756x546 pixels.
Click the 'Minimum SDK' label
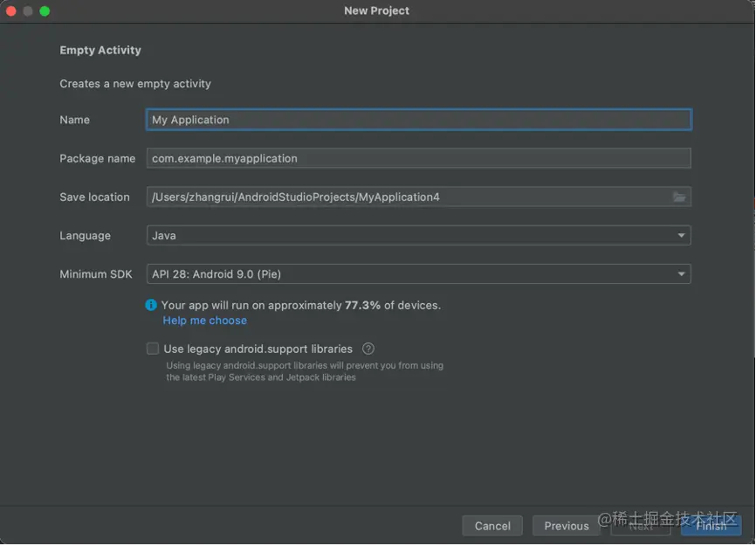point(96,274)
